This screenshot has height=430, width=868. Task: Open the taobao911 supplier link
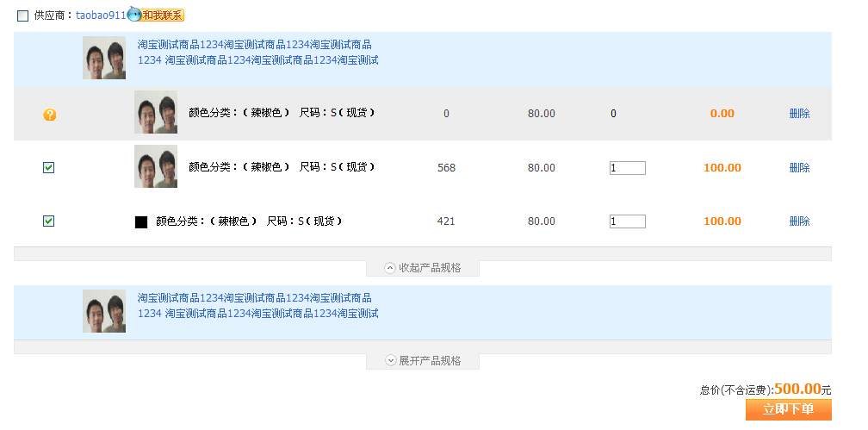101,16
